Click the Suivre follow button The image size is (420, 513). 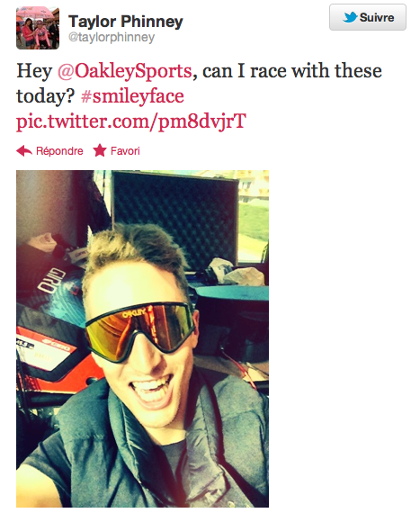click(x=368, y=17)
